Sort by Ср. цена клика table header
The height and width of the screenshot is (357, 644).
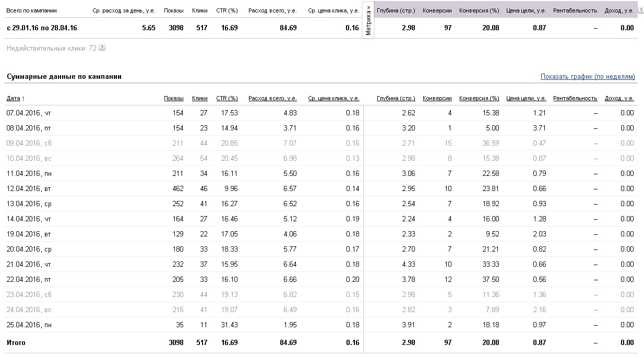pyautogui.click(x=333, y=98)
